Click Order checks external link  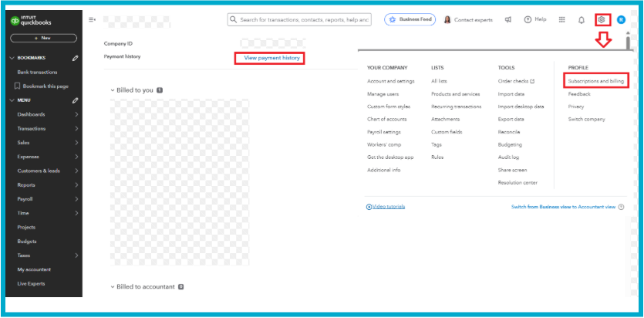click(516, 81)
